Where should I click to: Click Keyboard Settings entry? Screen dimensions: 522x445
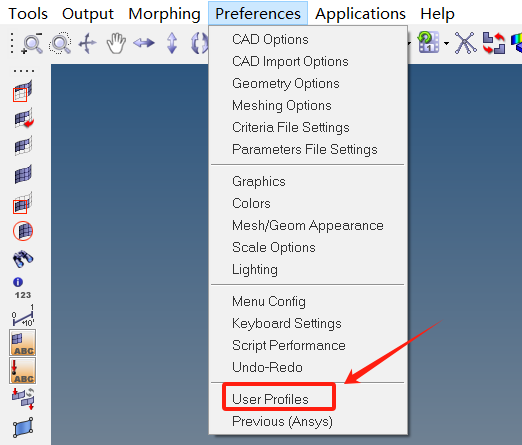point(287,323)
